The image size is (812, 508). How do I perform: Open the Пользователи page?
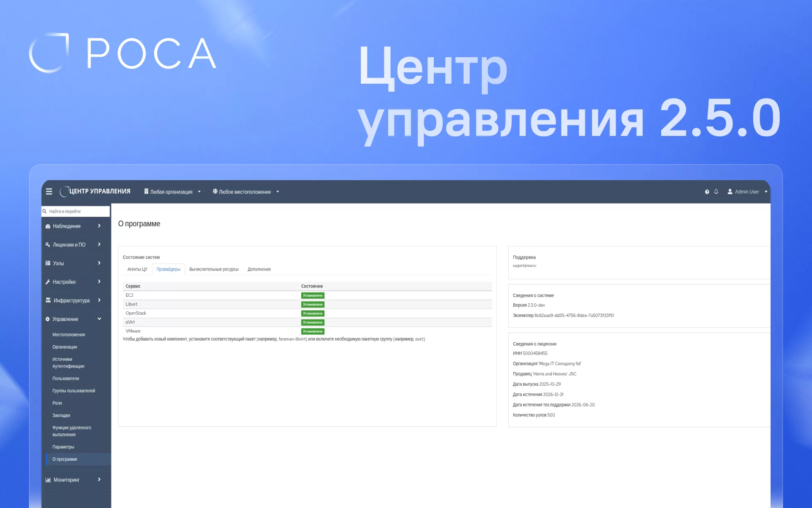(65, 378)
